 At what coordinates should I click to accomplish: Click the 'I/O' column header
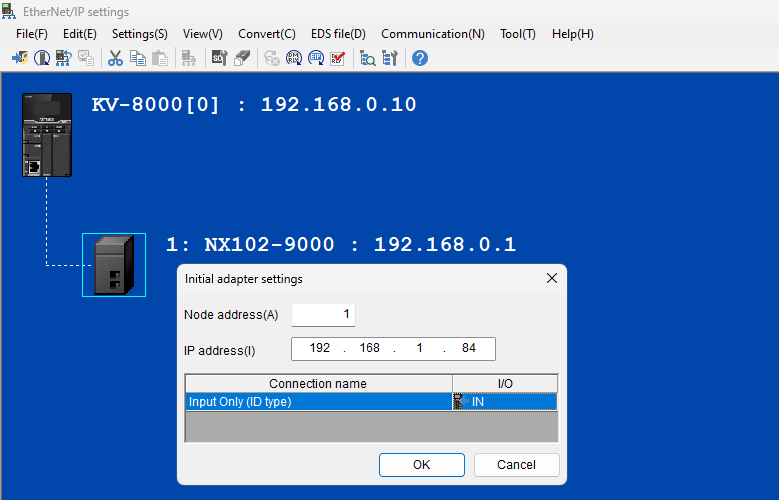tap(505, 384)
